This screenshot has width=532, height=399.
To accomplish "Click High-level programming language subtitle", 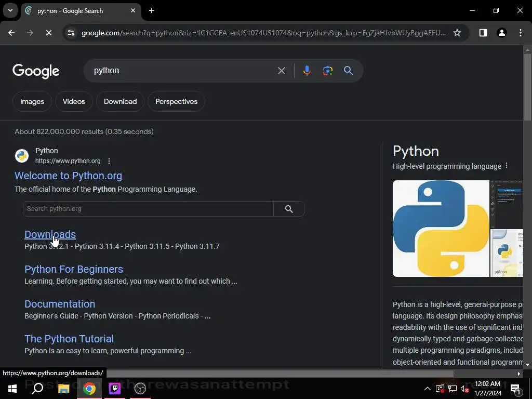I will coord(447,166).
